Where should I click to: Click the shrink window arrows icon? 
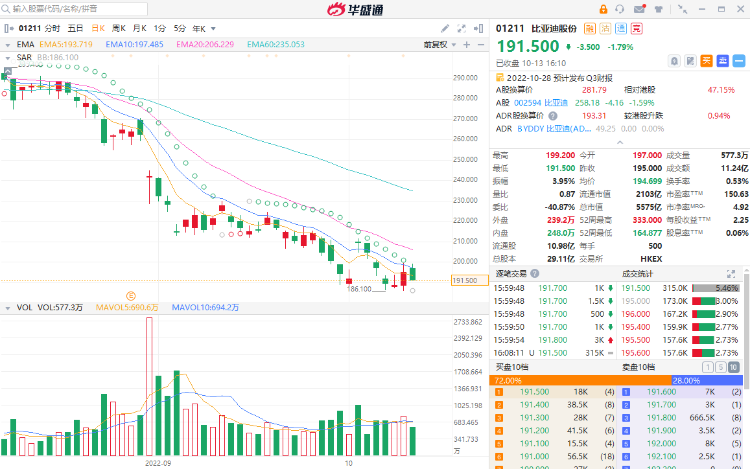[x=683, y=9]
